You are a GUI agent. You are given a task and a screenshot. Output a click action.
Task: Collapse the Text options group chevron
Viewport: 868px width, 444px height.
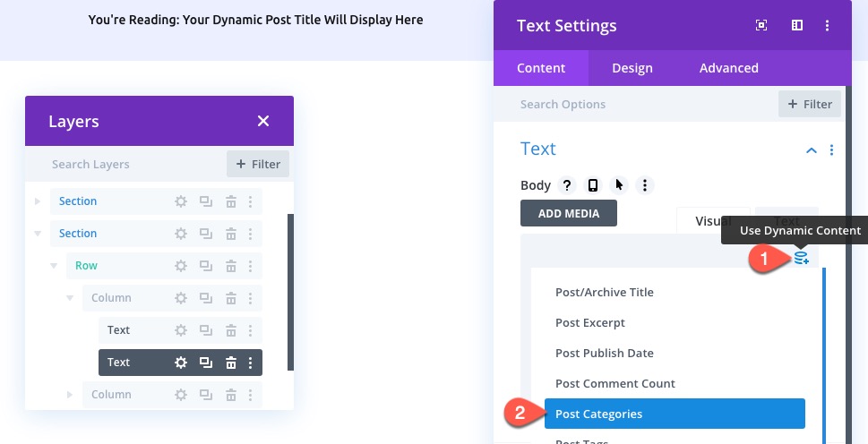coord(812,150)
